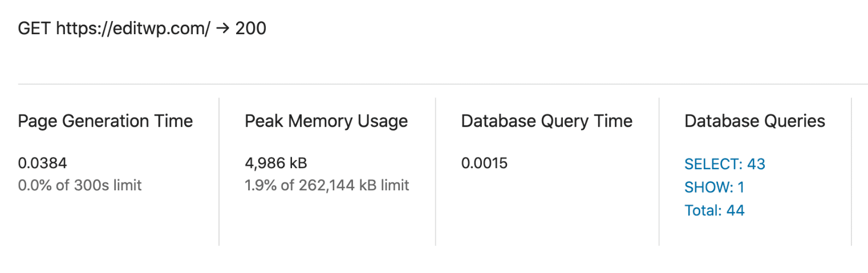Click the Database Queries heading
868x273 pixels.
pyautogui.click(x=755, y=121)
